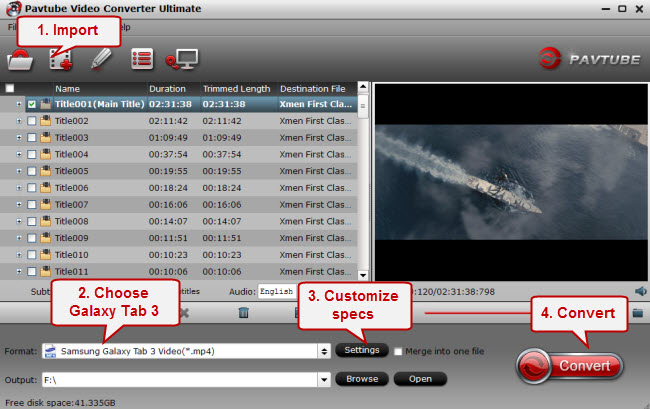Click the Open output button
Screen dimensions: 650x409
(420, 379)
